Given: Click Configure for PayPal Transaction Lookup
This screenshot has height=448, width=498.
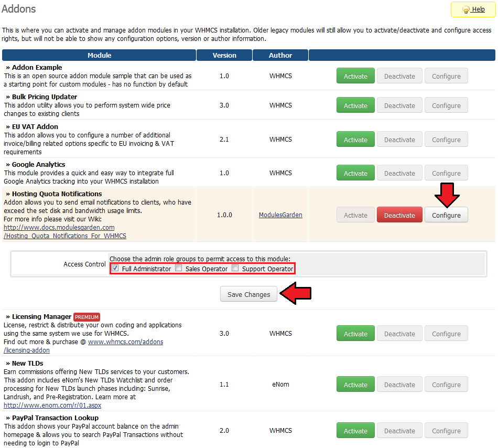Looking at the screenshot, I should click(446, 431).
